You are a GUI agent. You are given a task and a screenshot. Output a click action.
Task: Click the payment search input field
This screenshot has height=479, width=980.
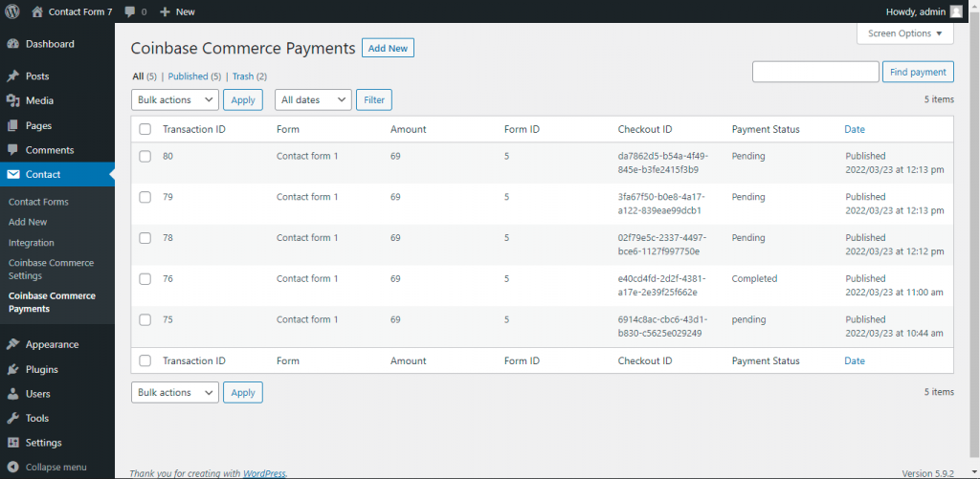click(x=815, y=72)
